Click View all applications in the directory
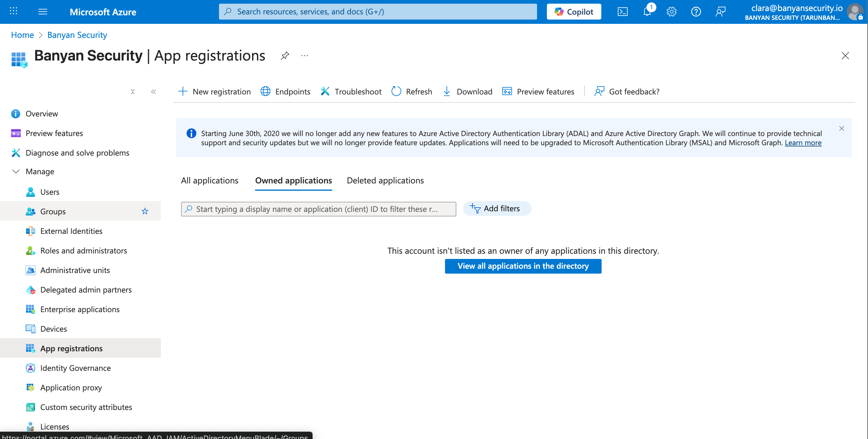This screenshot has height=439, width=868. click(523, 266)
